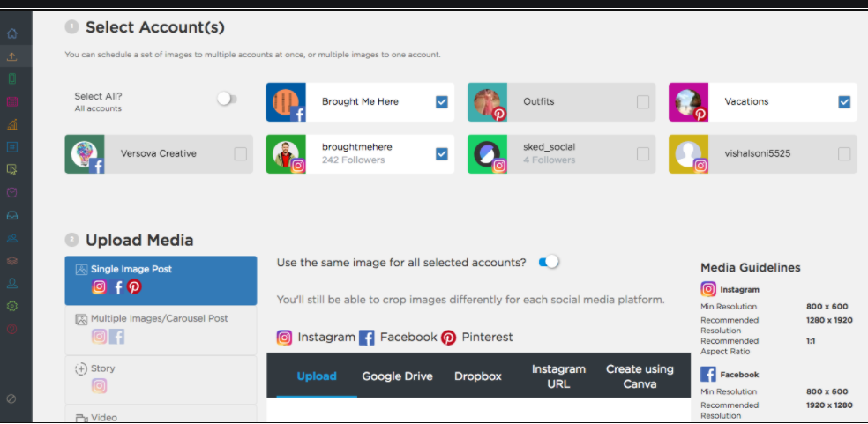Check the sked_social account checkbox
868x424 pixels.
point(643,154)
